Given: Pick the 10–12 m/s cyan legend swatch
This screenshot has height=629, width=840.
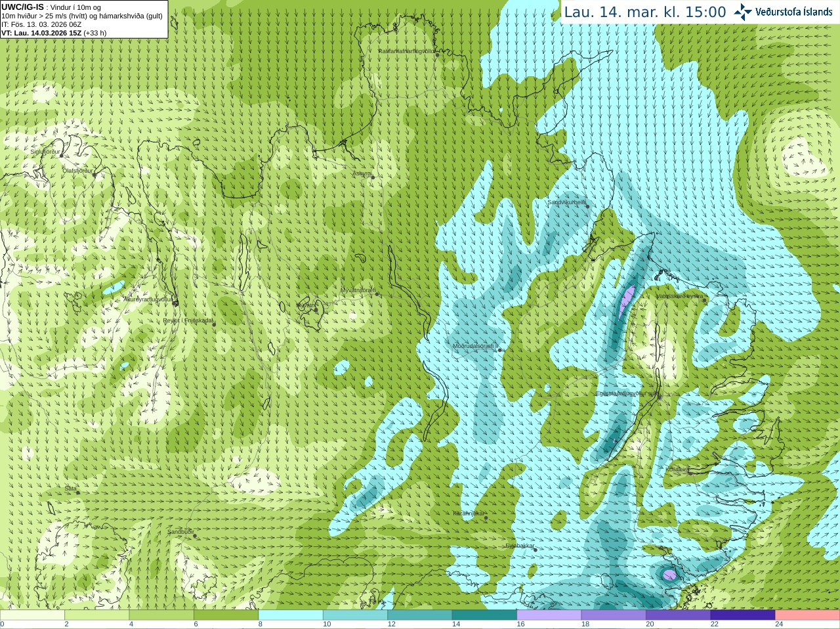Looking at the screenshot, I should (356, 615).
